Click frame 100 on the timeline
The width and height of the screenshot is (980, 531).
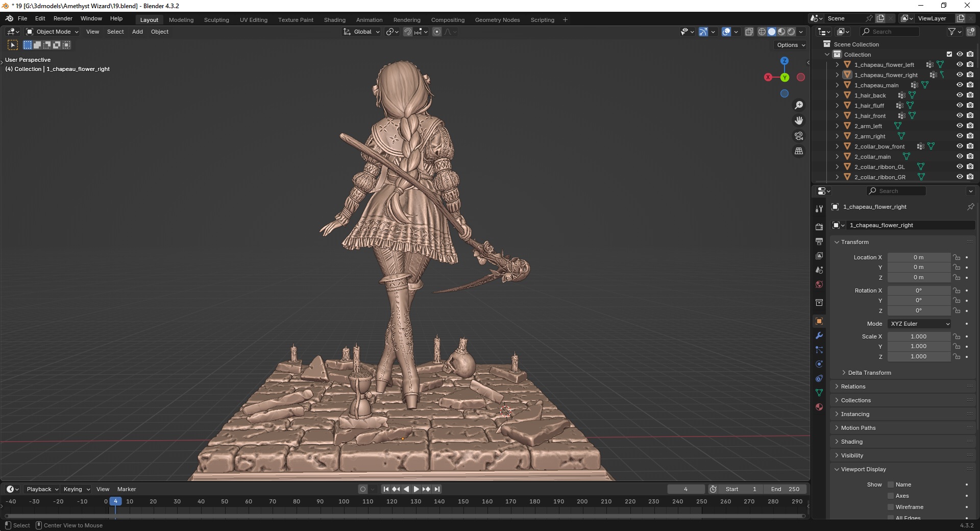344,502
